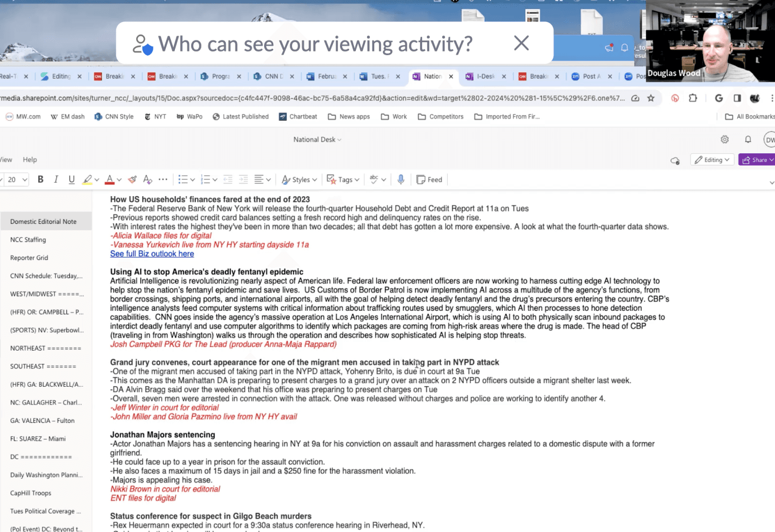The image size is (775, 532).
Task: Select the Format Painter tool
Action: 133,179
